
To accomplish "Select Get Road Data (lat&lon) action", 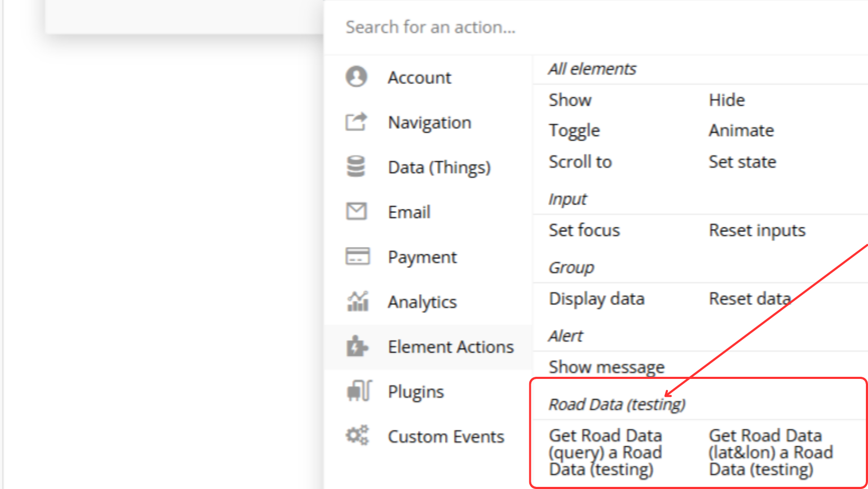I will (771, 452).
